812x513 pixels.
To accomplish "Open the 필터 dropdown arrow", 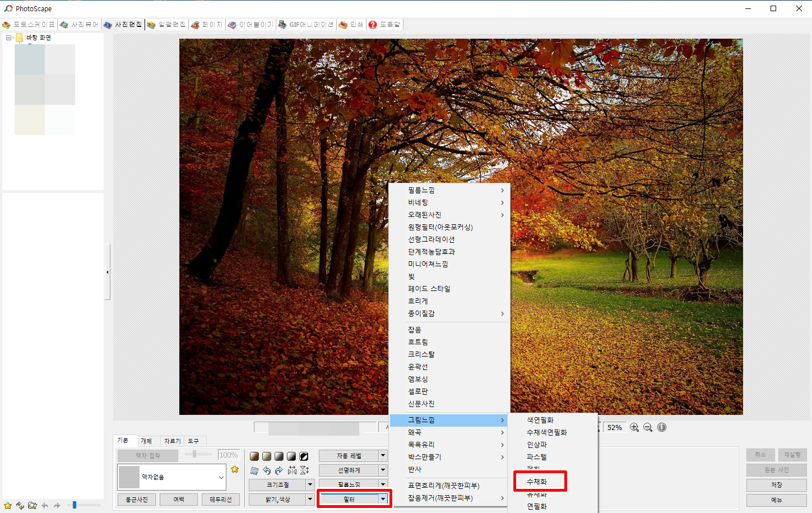I will [383, 499].
